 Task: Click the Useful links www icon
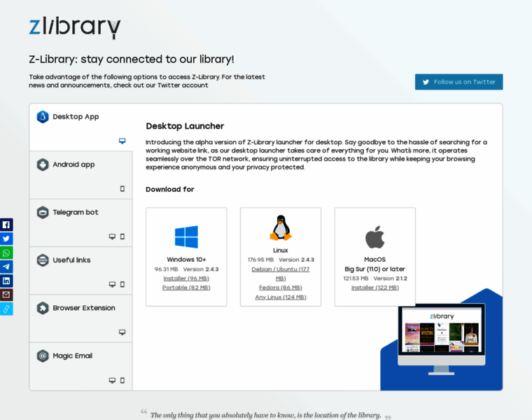click(x=43, y=260)
